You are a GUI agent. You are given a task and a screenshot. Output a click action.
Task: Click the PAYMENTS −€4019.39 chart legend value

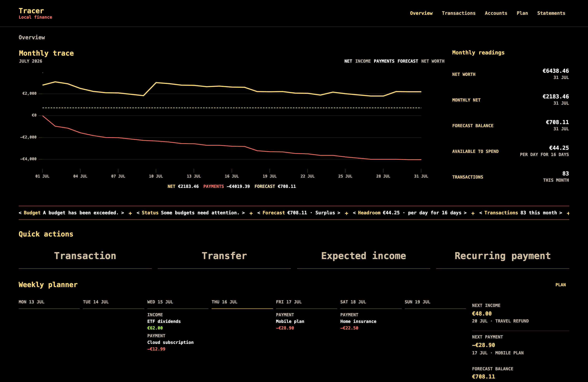tap(227, 186)
